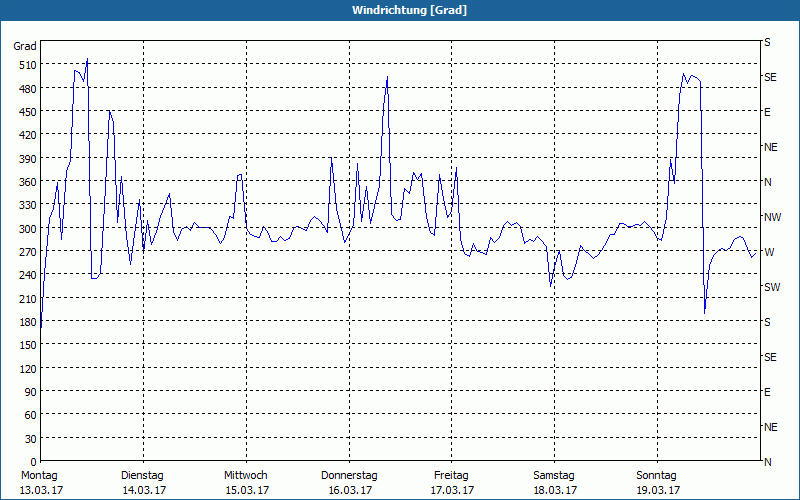800x500 pixels.
Task: Click the "Mittwoch" day label
Action: pos(245,476)
